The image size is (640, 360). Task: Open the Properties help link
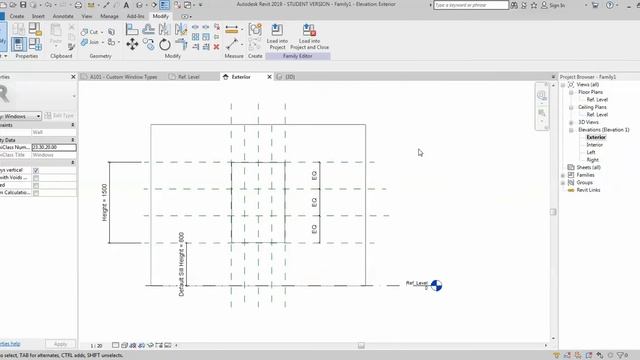tap(10, 344)
